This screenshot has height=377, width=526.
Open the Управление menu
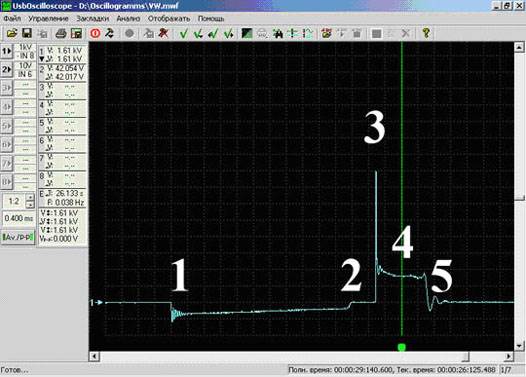coord(48,19)
